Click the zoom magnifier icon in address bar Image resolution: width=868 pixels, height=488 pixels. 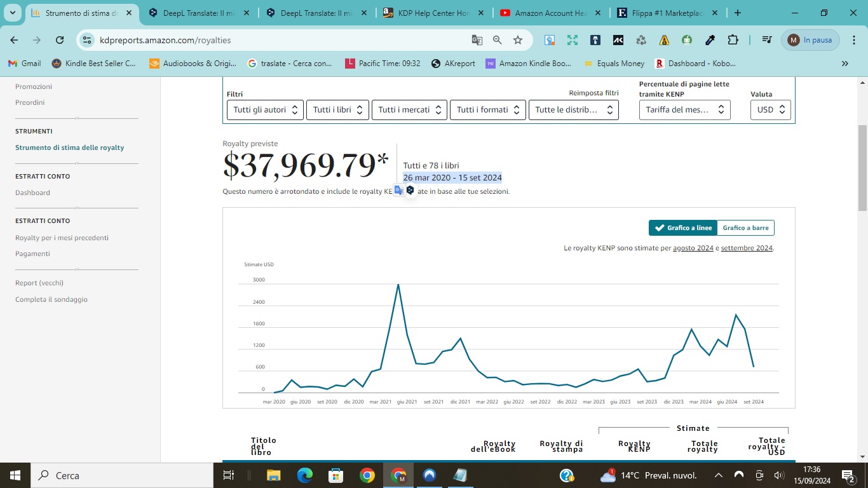pyautogui.click(x=498, y=40)
